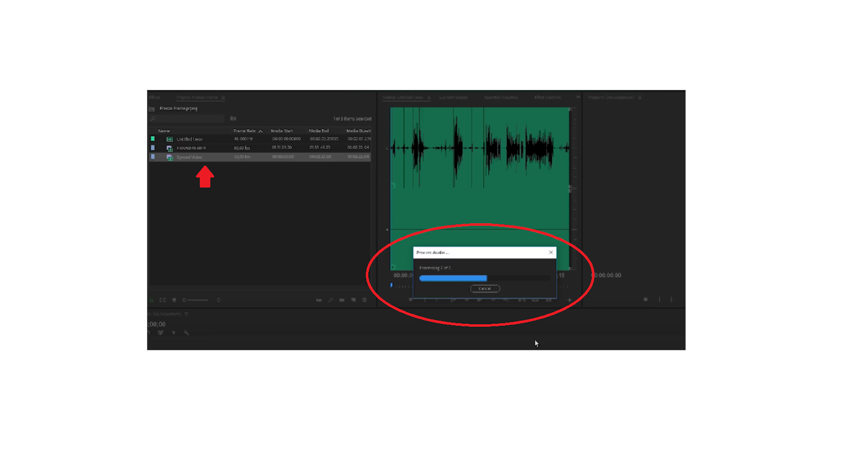Click the blue label color of PANA0149.MP4
This screenshot has height=461, width=868.
pyautogui.click(x=153, y=148)
